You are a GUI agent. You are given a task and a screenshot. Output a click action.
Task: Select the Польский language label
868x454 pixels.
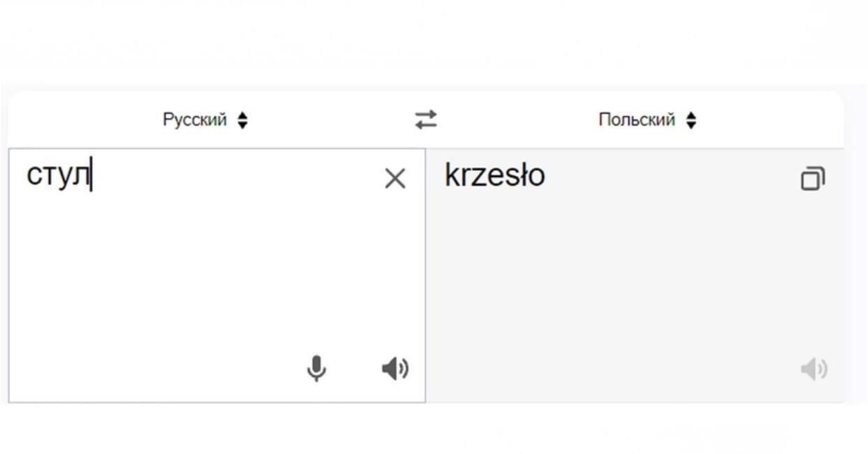point(637,120)
